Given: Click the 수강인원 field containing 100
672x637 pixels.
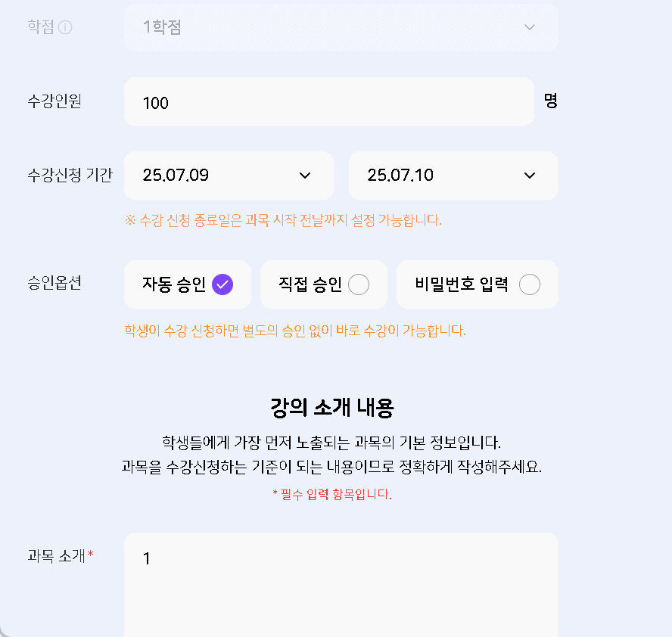Looking at the screenshot, I should (328, 102).
